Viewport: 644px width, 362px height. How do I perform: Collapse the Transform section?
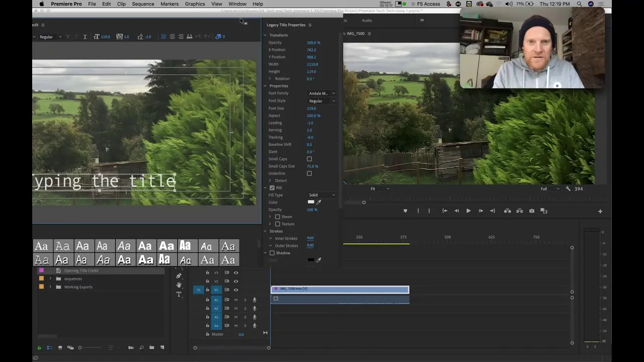pos(265,35)
